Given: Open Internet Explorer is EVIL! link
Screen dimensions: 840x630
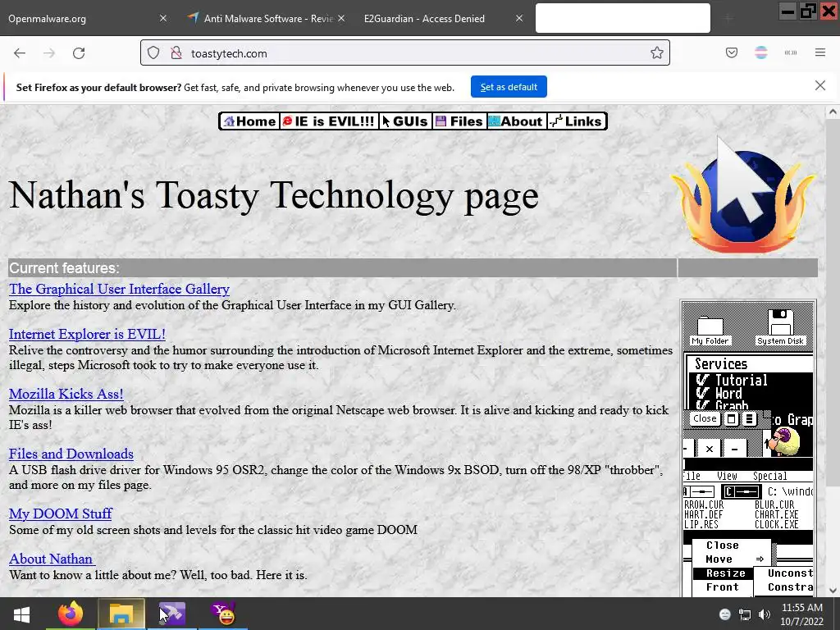Looking at the screenshot, I should pyautogui.click(x=87, y=335).
